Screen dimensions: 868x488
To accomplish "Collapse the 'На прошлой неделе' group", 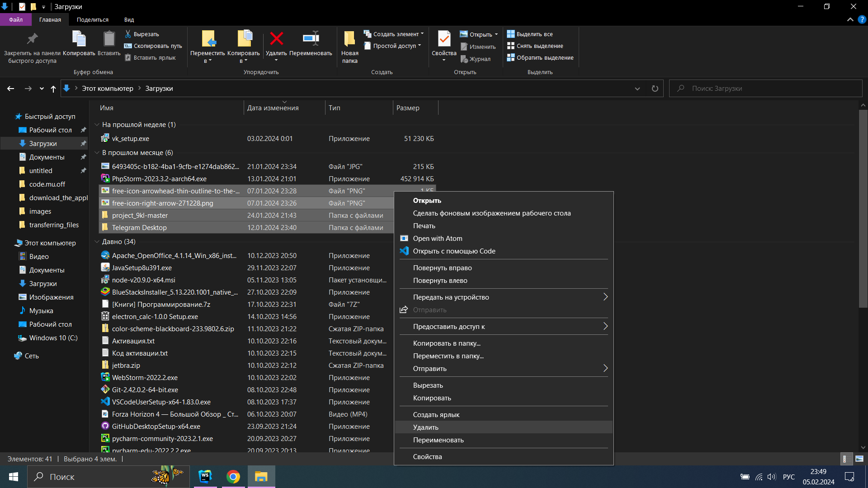I will (x=97, y=125).
